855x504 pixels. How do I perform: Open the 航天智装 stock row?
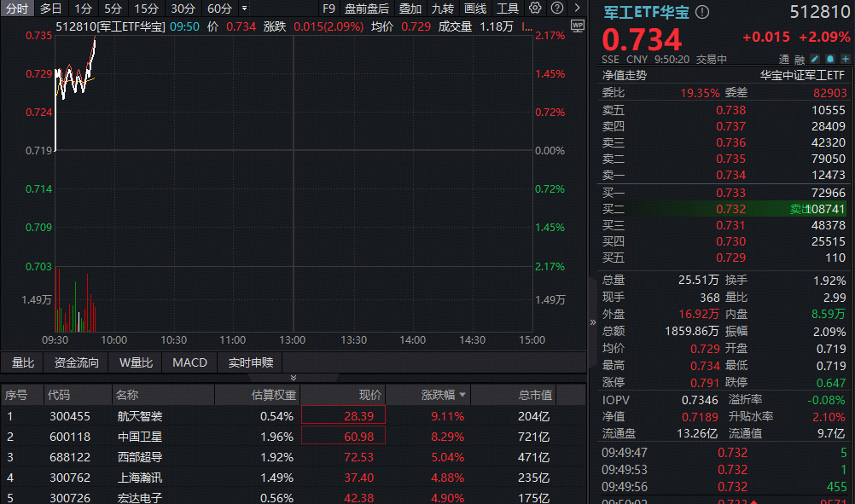pyautogui.click(x=140, y=416)
